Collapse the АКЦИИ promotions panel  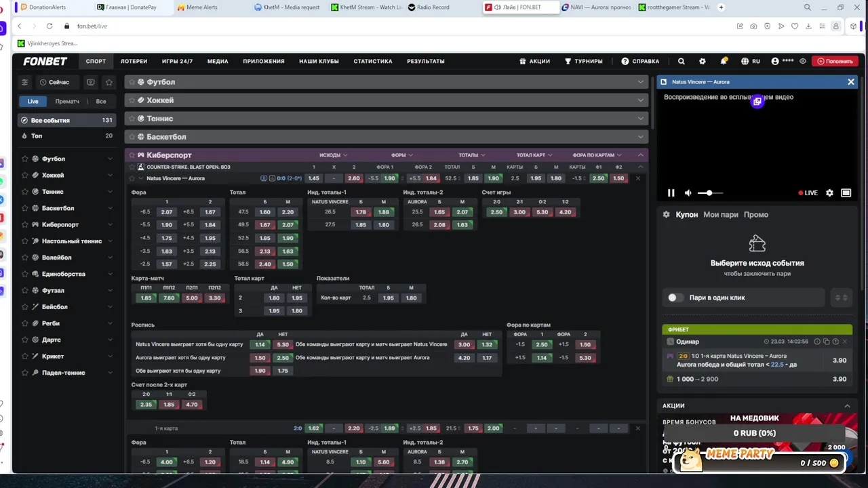coord(847,406)
